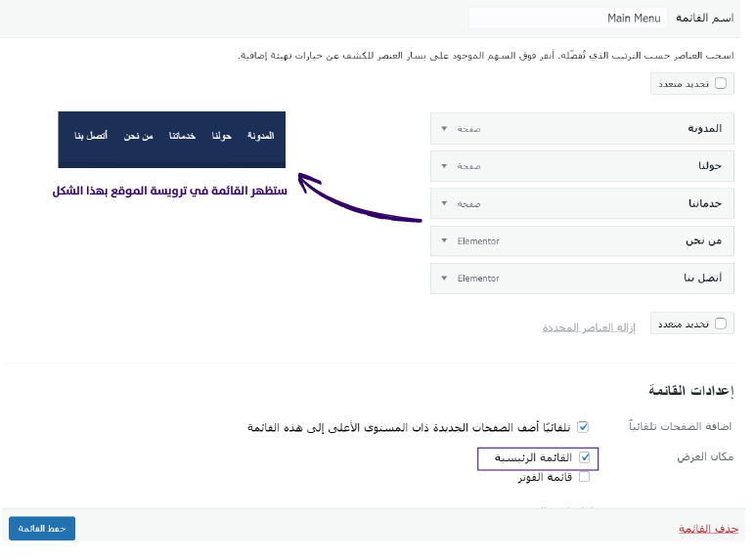Expand the خدماتنا menu item arrow
This screenshot has height=560, width=754.
coord(443,203)
